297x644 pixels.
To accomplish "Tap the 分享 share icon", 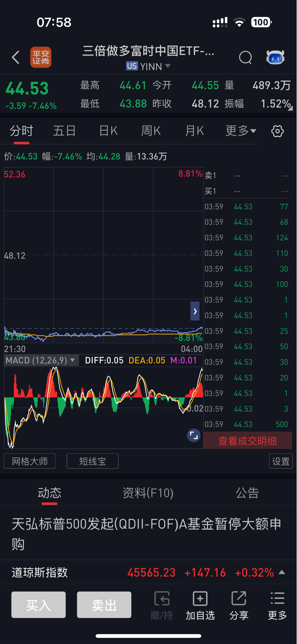I will [239, 605].
